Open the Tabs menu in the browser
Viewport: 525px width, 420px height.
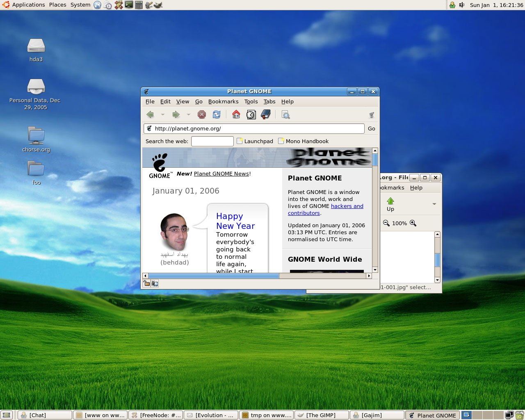pos(269,102)
